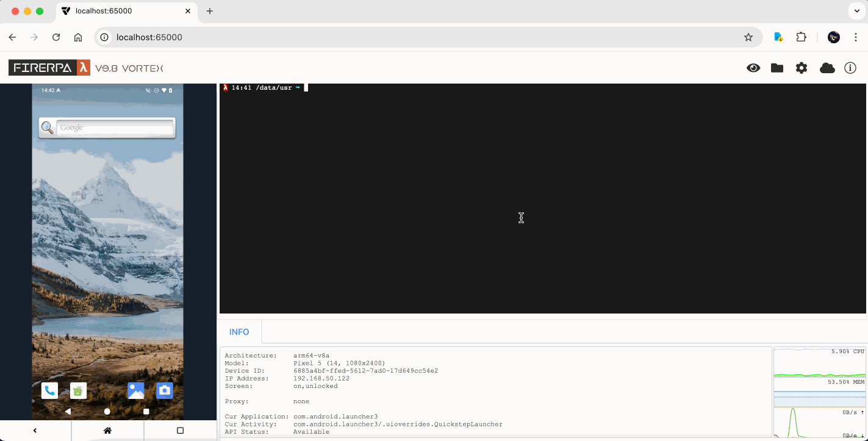This screenshot has height=441, width=868.
Task: Click the FIRERPA lambda logo
Action: [49, 68]
